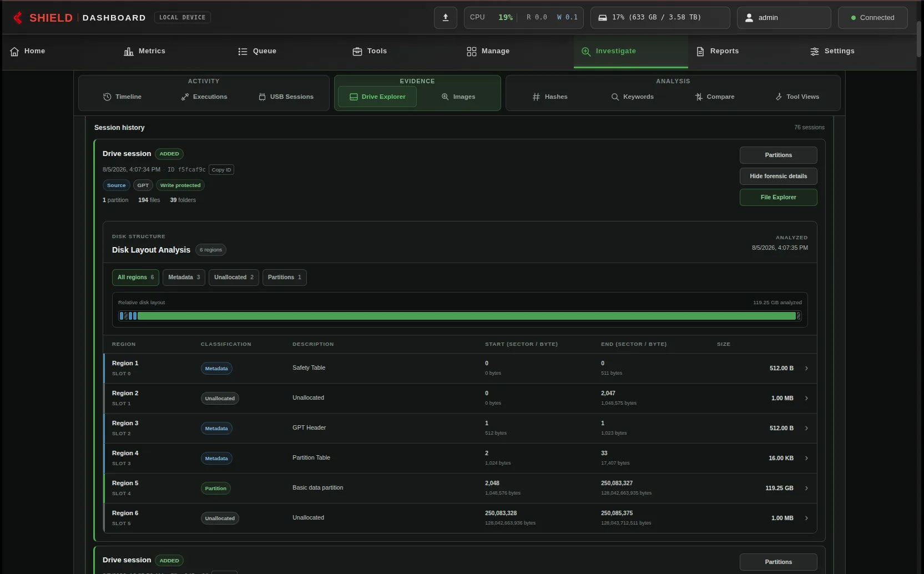Click Partitions button for first drive session
This screenshot has height=574, width=924.
click(x=778, y=155)
